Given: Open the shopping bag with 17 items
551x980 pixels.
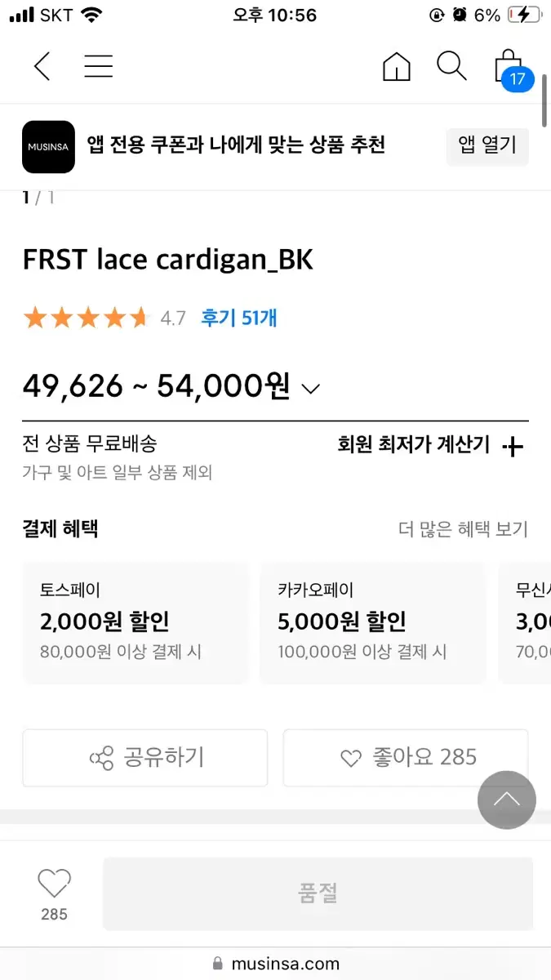Looking at the screenshot, I should (509, 68).
